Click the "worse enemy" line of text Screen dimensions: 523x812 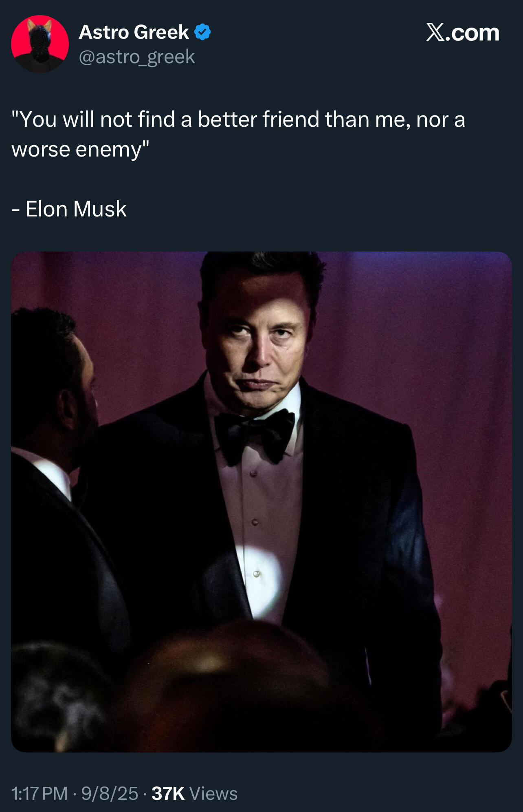pos(80,150)
